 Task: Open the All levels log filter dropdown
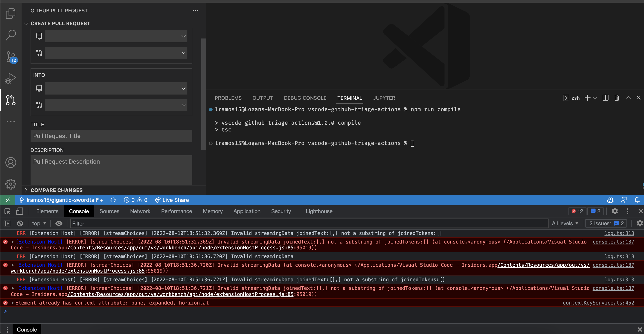(565, 223)
